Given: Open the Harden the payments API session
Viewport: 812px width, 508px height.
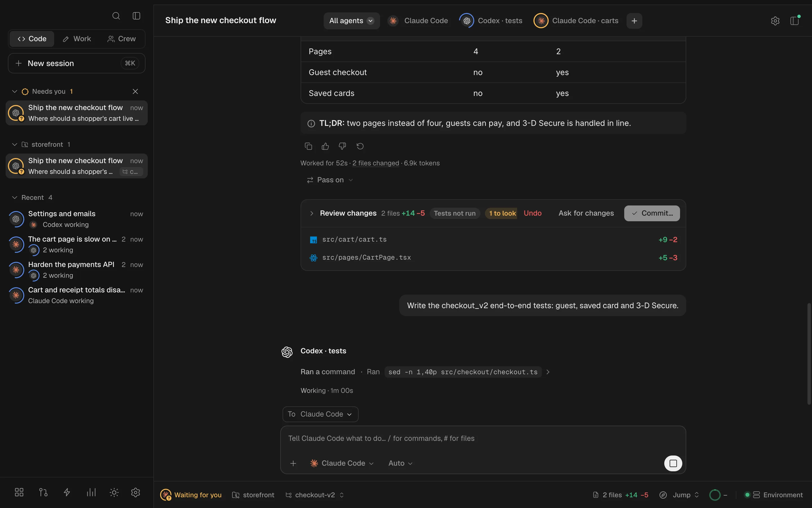Looking at the screenshot, I should point(76,270).
